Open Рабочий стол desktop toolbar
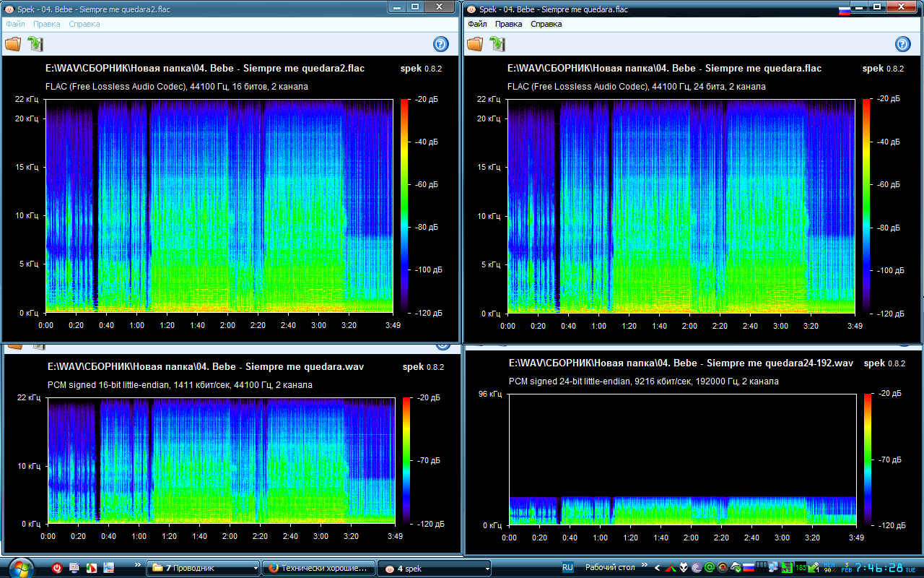924x578 pixels. pos(610,567)
